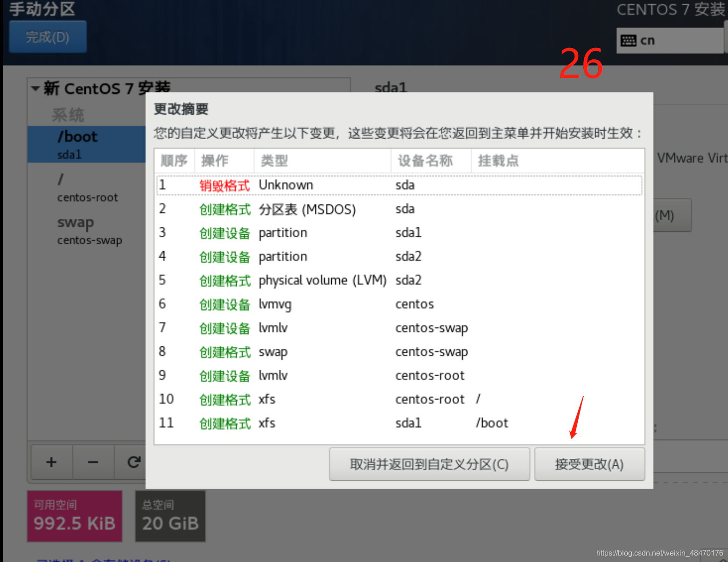
Task: Select the /boot sda1 partition entry
Action: tap(87, 144)
